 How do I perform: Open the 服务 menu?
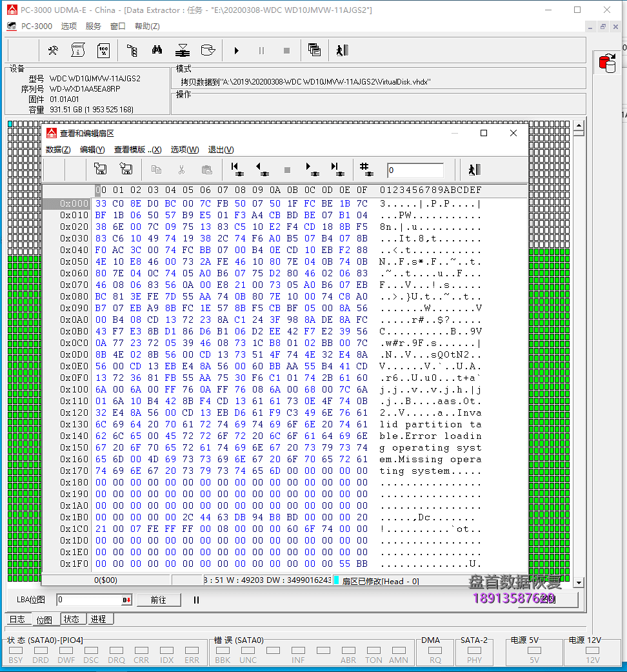click(94, 26)
